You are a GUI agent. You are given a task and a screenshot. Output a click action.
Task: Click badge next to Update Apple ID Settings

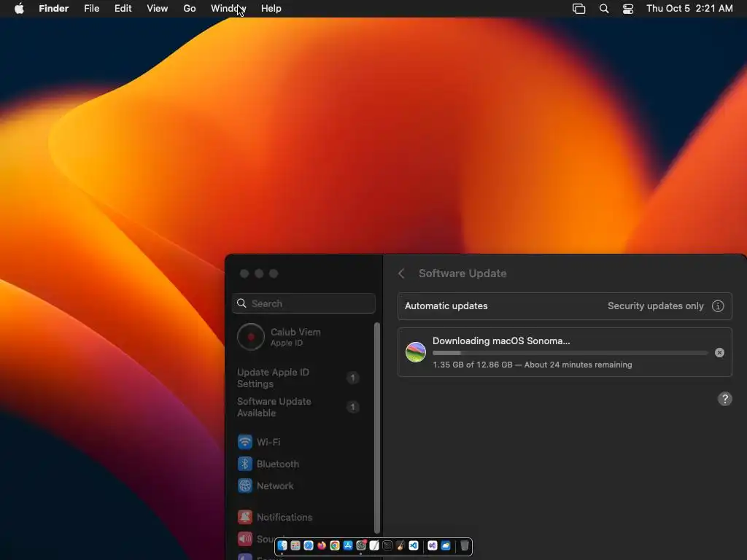[352, 378]
